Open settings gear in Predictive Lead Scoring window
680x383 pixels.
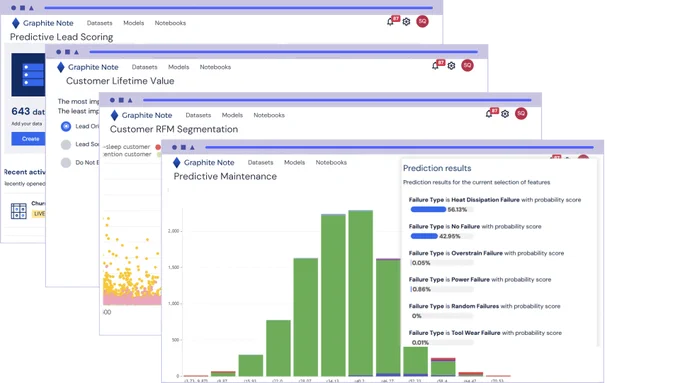point(406,22)
